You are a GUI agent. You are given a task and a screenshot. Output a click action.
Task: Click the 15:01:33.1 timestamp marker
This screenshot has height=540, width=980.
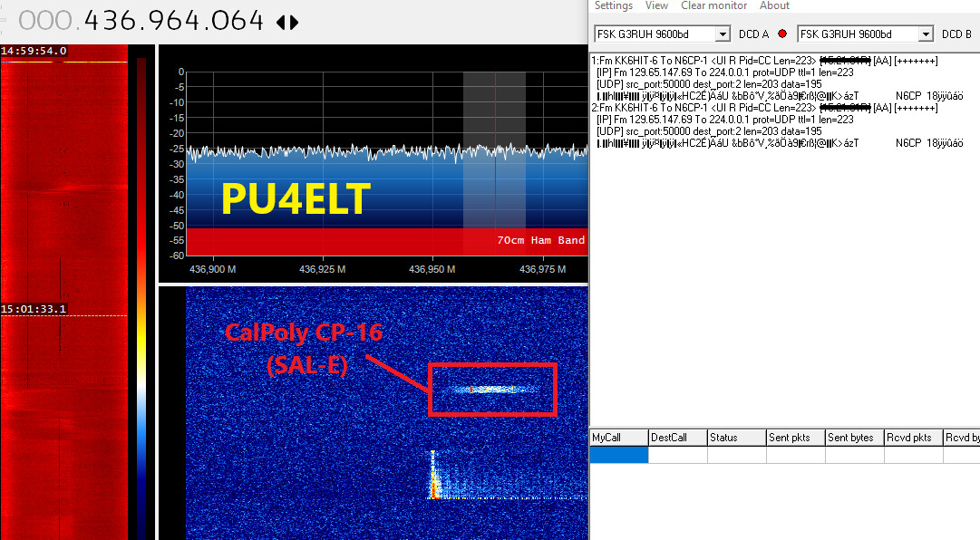click(x=34, y=309)
